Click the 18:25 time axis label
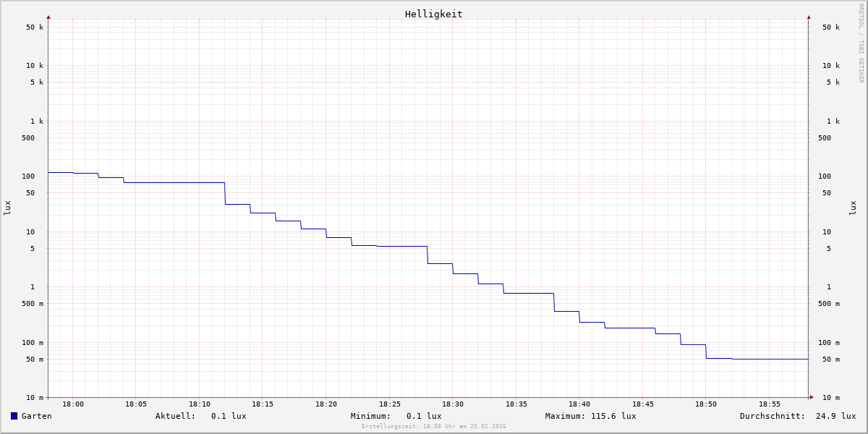This screenshot has width=868, height=434. click(390, 404)
